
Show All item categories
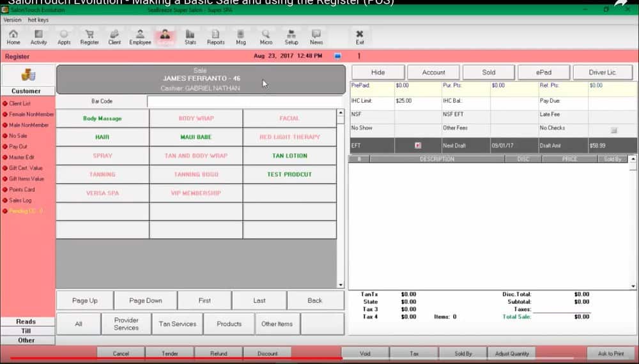pos(79,324)
